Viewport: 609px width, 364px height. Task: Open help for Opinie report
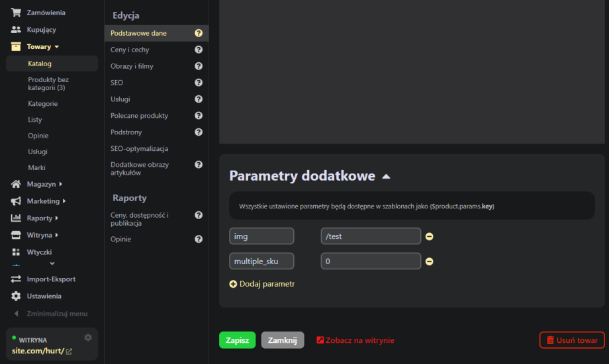pos(199,240)
